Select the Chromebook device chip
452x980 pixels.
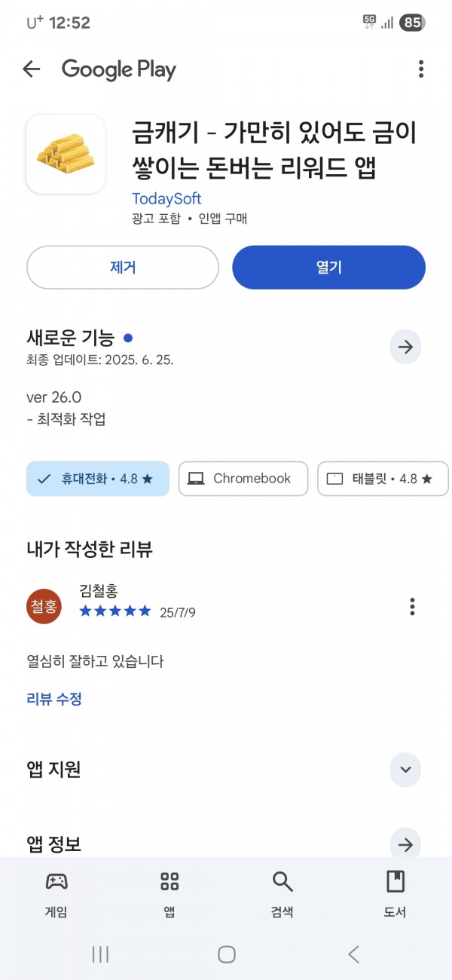click(x=243, y=479)
